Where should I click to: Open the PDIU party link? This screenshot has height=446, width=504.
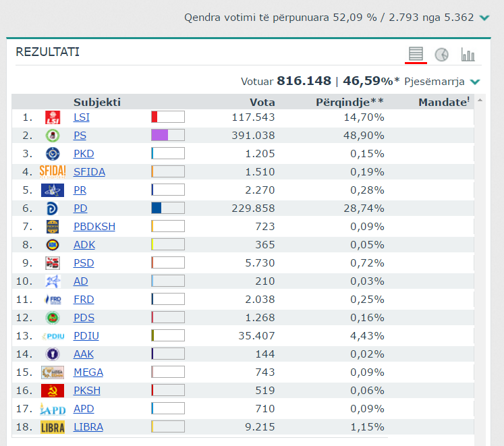pos(86,336)
